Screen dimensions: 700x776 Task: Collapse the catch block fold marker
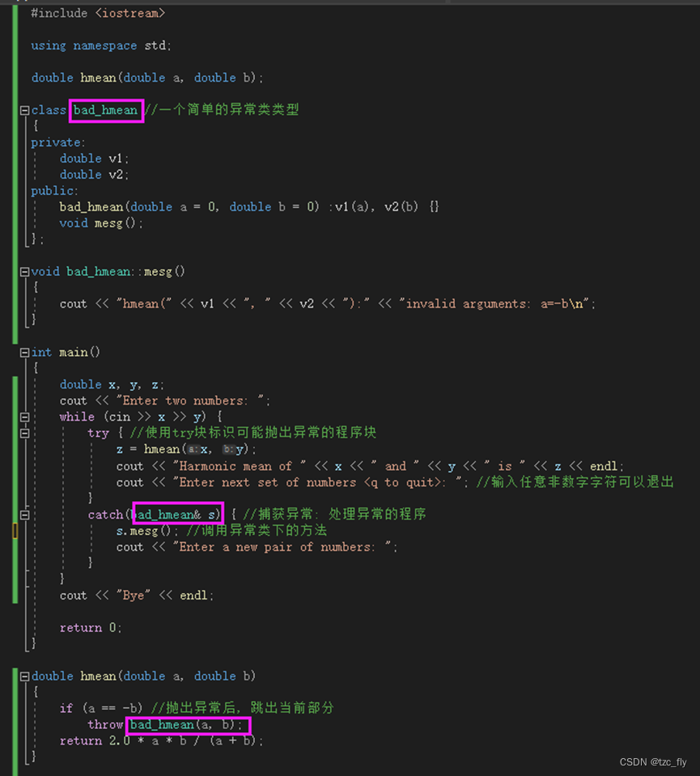pyautogui.click(x=24, y=515)
